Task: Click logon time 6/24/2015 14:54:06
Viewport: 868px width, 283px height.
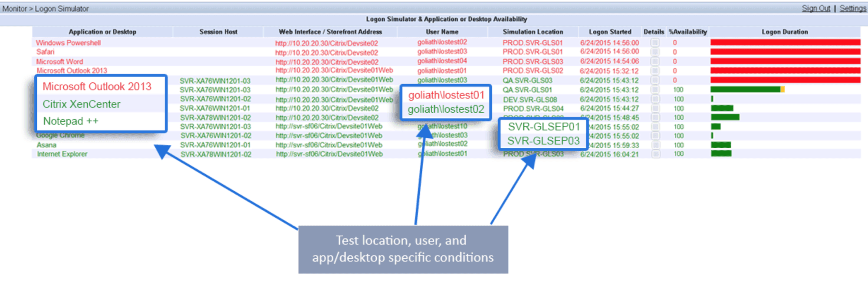Action: coord(610,62)
